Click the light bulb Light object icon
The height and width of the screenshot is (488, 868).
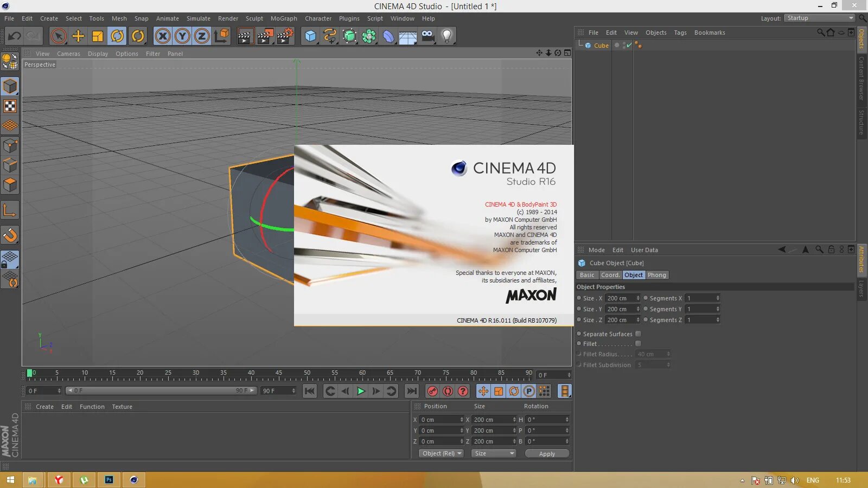(446, 36)
